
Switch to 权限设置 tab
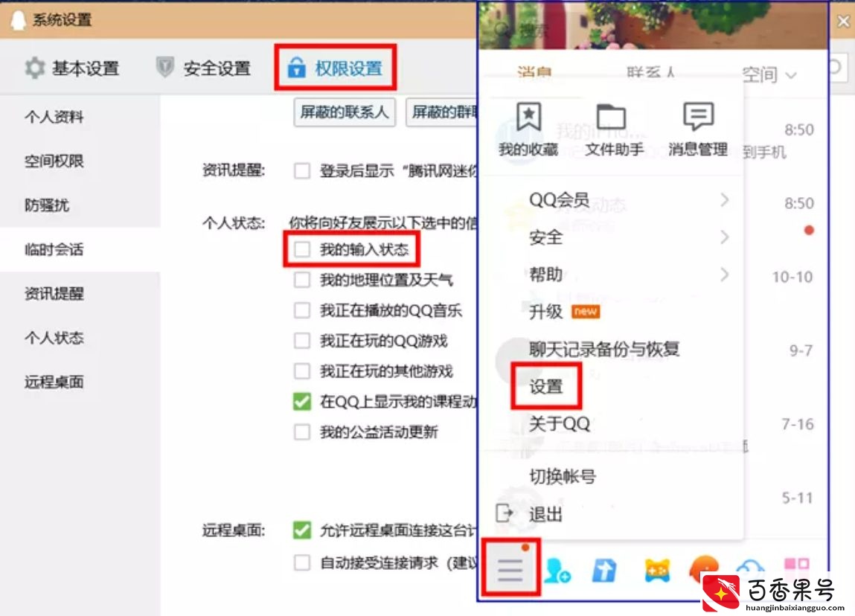[335, 68]
